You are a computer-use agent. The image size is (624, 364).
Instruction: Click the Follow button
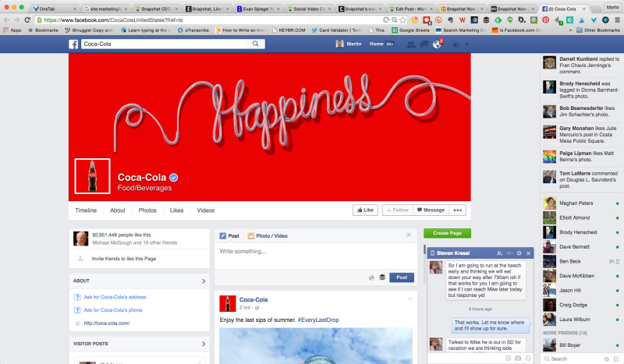(398, 210)
